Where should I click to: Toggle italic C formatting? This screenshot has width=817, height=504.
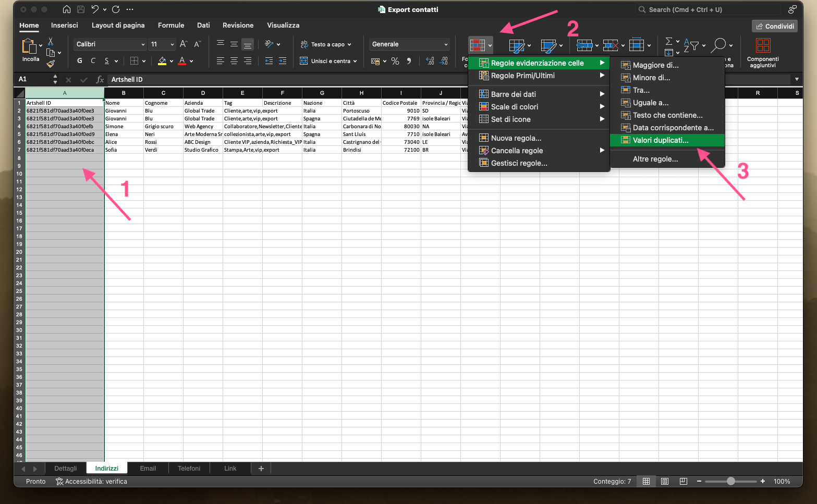coord(93,61)
